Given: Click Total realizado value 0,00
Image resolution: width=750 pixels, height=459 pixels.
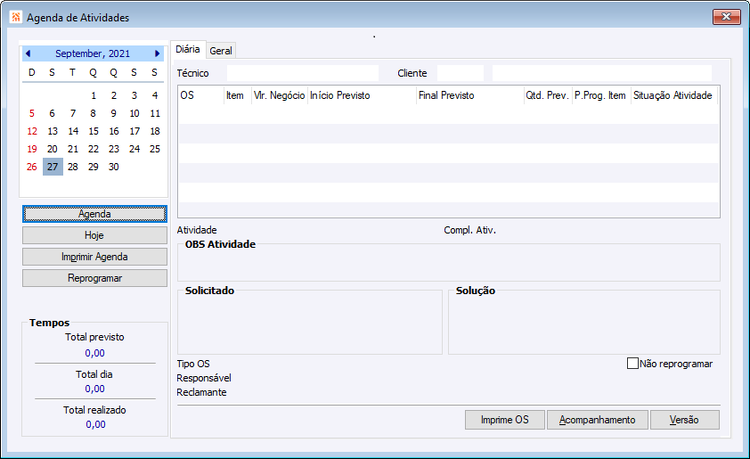Looking at the screenshot, I should [96, 425].
